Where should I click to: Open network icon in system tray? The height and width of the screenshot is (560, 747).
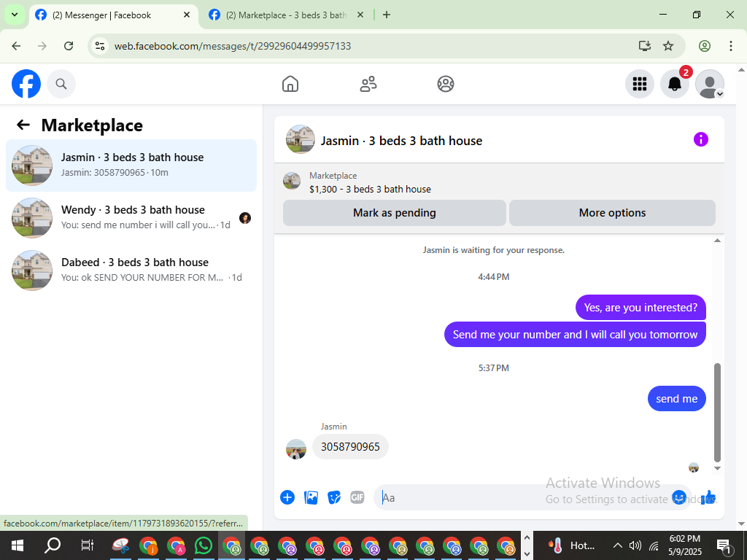(x=654, y=545)
